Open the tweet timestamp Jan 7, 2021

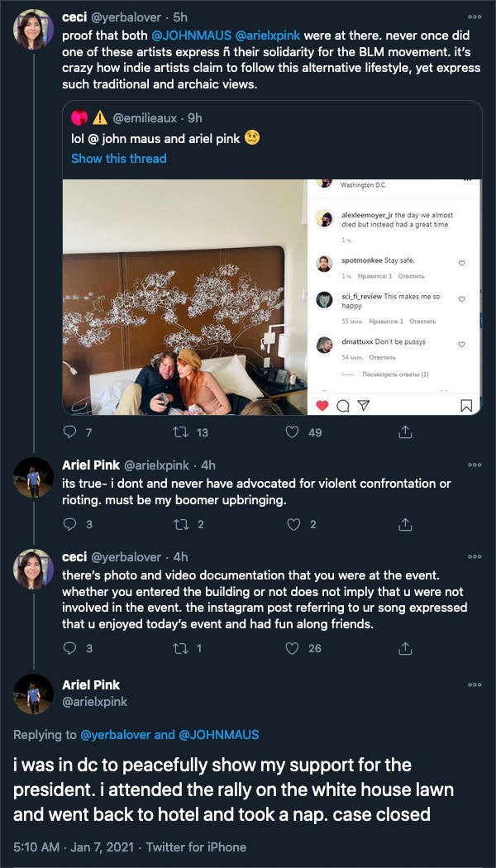[93, 847]
